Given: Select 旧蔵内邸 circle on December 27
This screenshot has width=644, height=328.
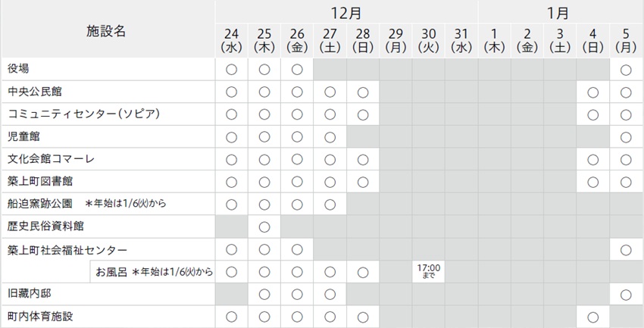Looking at the screenshot, I should coord(330,294).
